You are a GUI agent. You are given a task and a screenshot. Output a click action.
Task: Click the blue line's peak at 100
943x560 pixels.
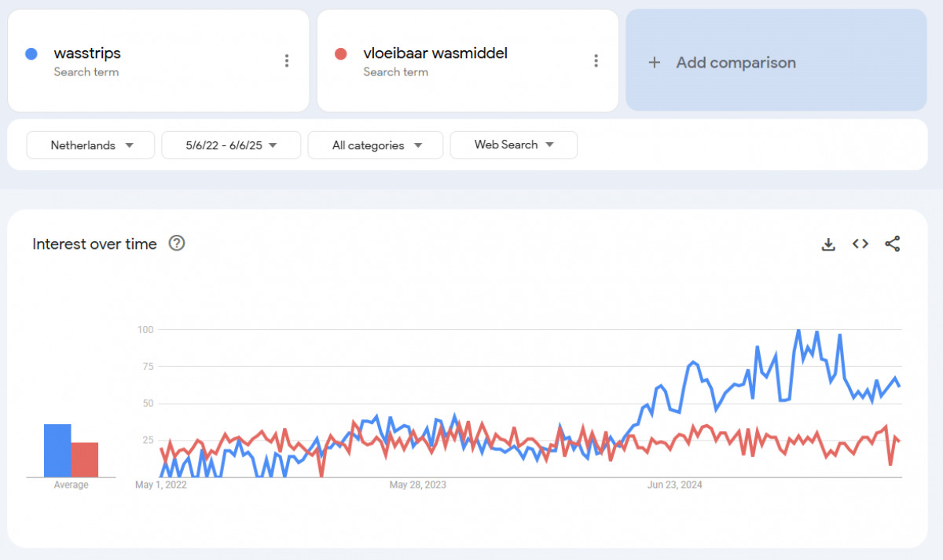click(799, 331)
